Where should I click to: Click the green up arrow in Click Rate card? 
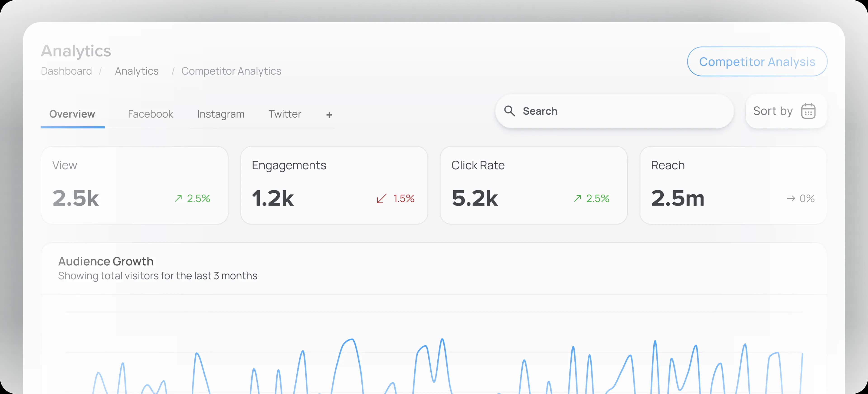point(577,198)
